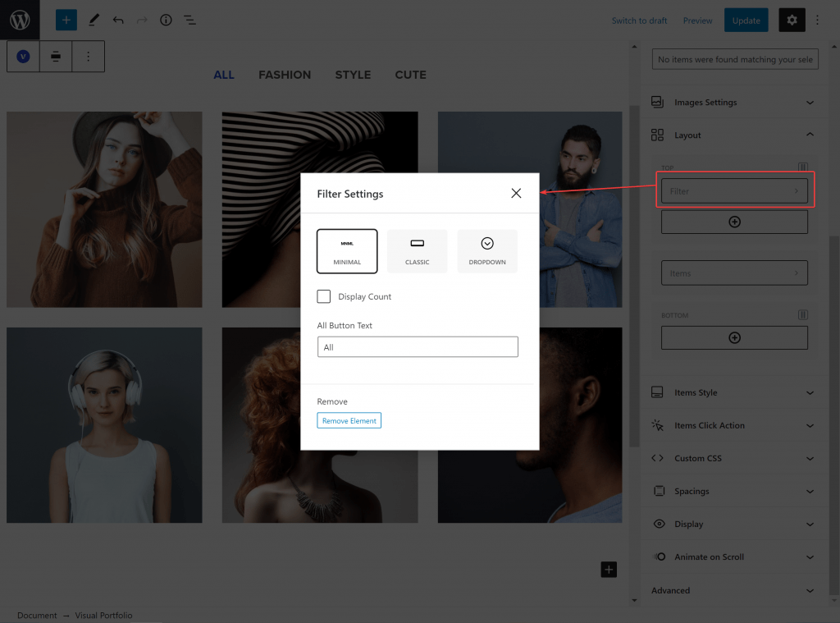Click Document in the breadcrumb

[37, 615]
